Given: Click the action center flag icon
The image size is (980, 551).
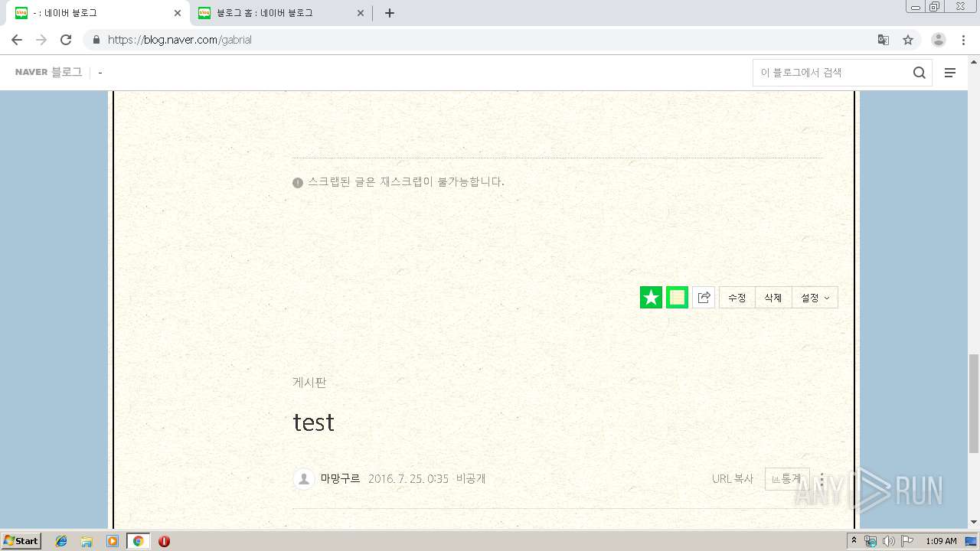Looking at the screenshot, I should [x=907, y=541].
